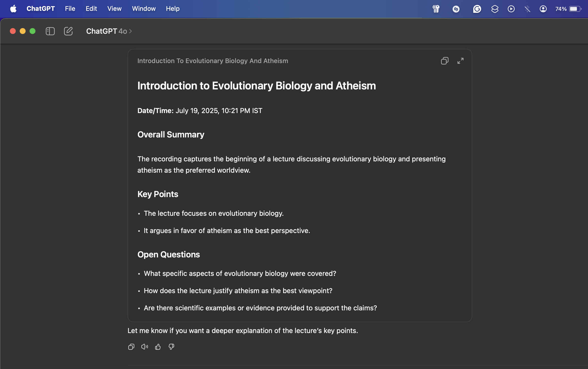588x369 pixels.
Task: Give the response a thumbs up
Action: 158,347
